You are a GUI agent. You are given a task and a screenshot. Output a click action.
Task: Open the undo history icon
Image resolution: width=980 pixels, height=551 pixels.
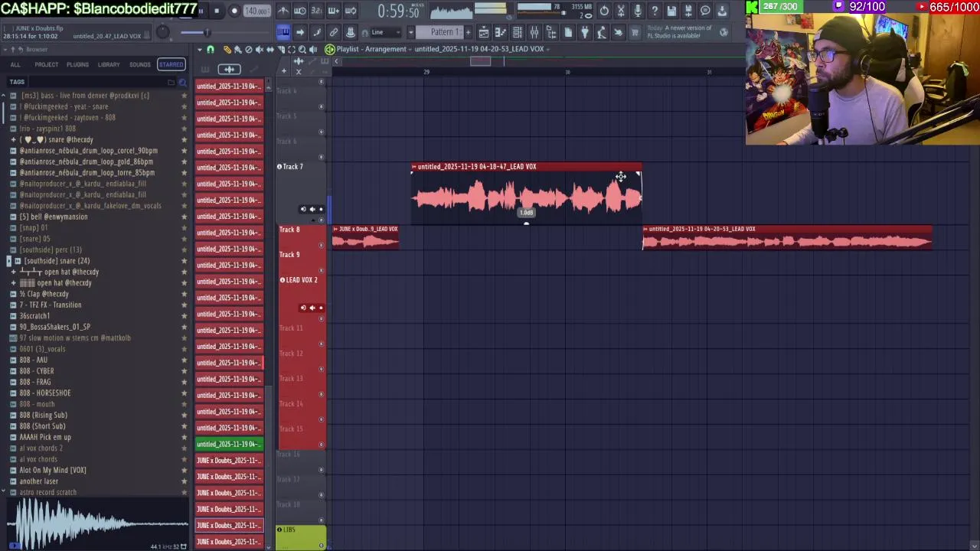tap(603, 11)
